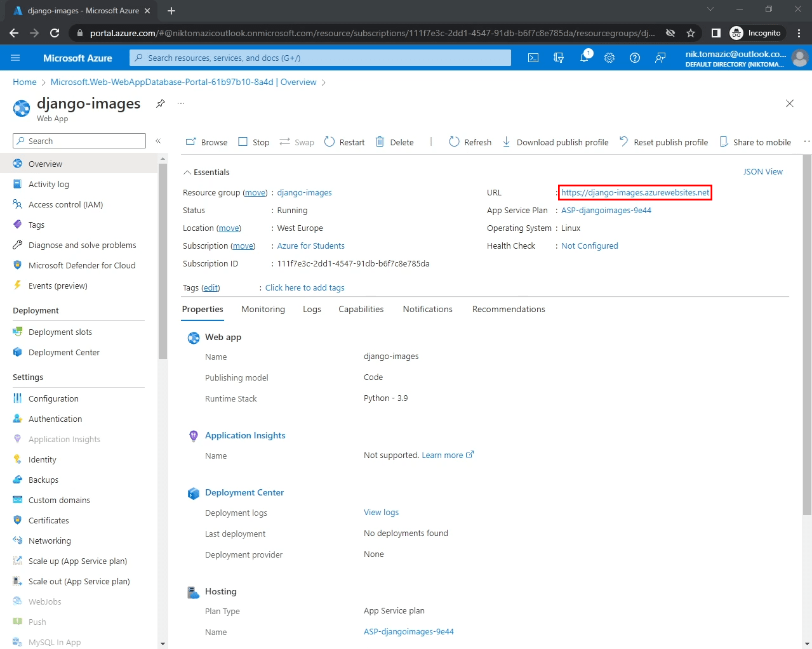Open the directory and subscription filter icon
This screenshot has height=649, width=812.
tap(558, 58)
